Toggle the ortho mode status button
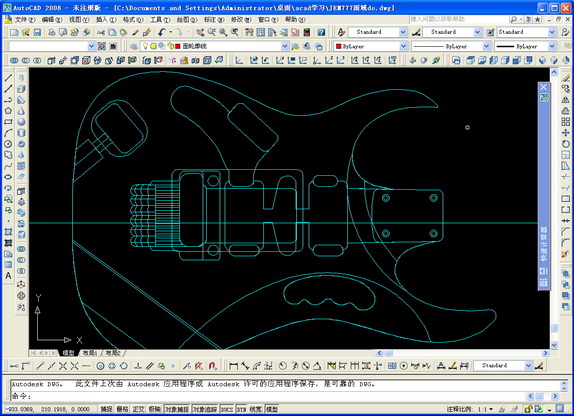This screenshot has width=574, height=416. (138, 409)
